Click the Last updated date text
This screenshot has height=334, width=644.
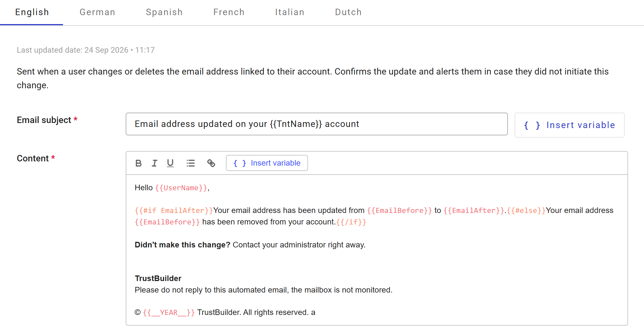click(86, 50)
